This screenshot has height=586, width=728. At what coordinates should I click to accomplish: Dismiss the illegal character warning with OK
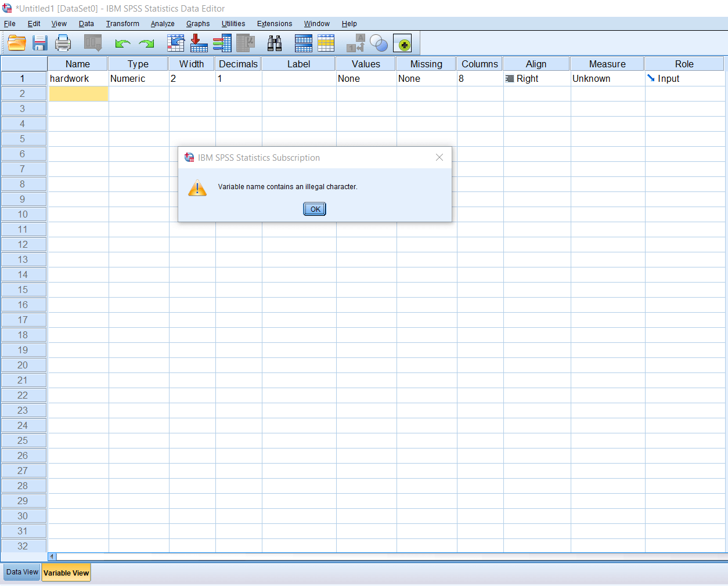tap(314, 209)
